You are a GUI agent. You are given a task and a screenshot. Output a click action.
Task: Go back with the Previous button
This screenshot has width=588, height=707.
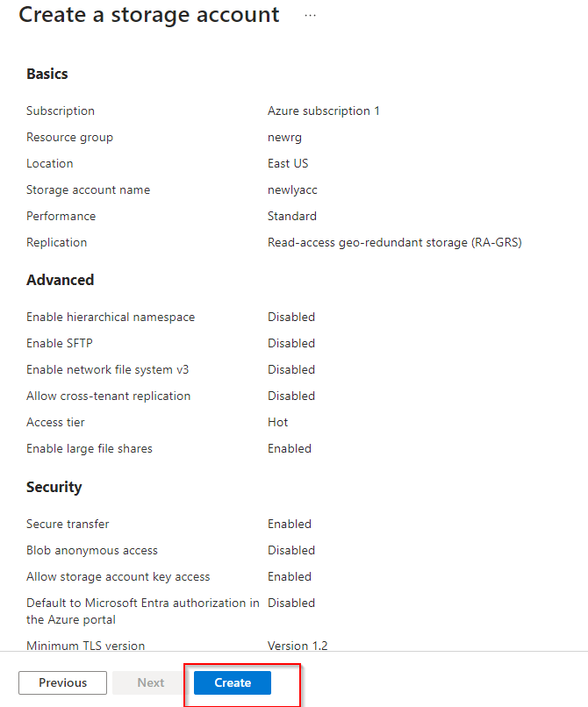(62, 682)
